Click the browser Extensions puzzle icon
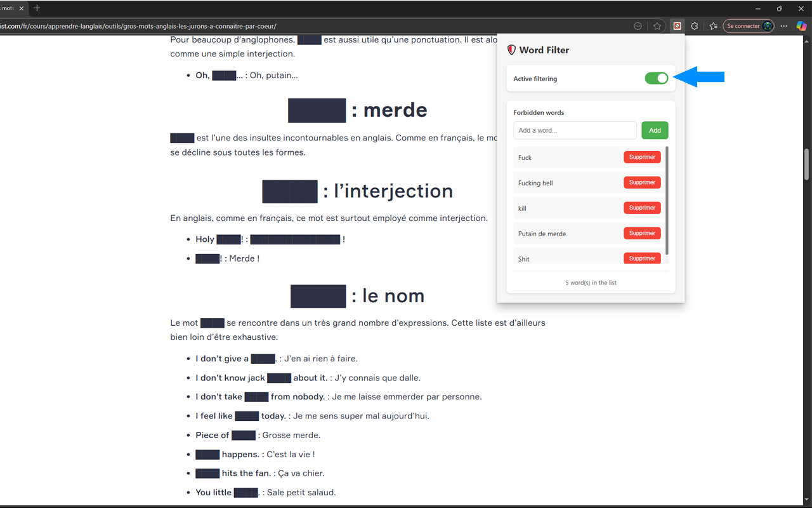Viewport: 812px width, 508px height. point(695,26)
